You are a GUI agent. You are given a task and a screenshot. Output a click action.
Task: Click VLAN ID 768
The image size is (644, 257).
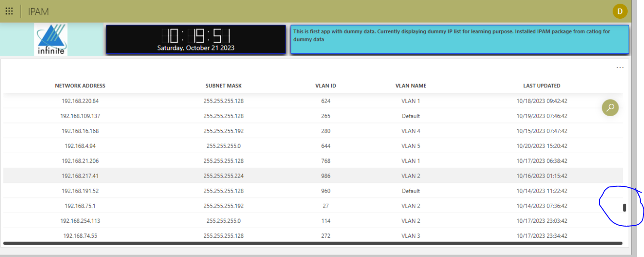[326, 161]
